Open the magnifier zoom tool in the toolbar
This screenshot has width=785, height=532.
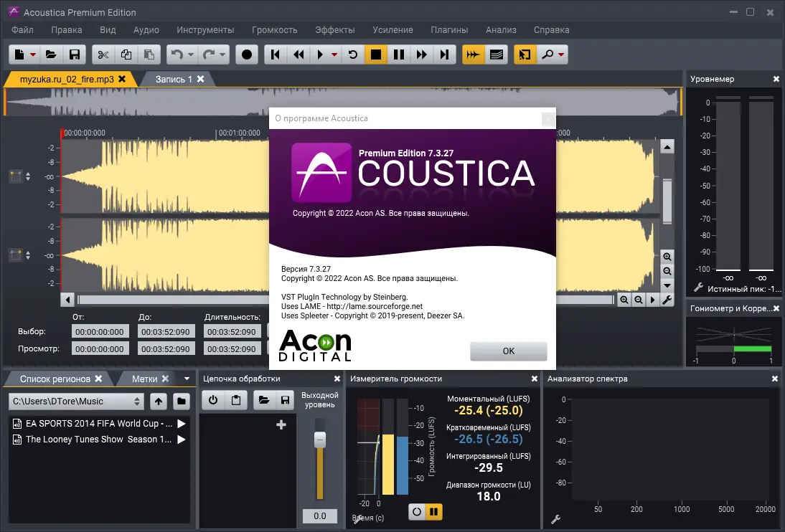[549, 54]
